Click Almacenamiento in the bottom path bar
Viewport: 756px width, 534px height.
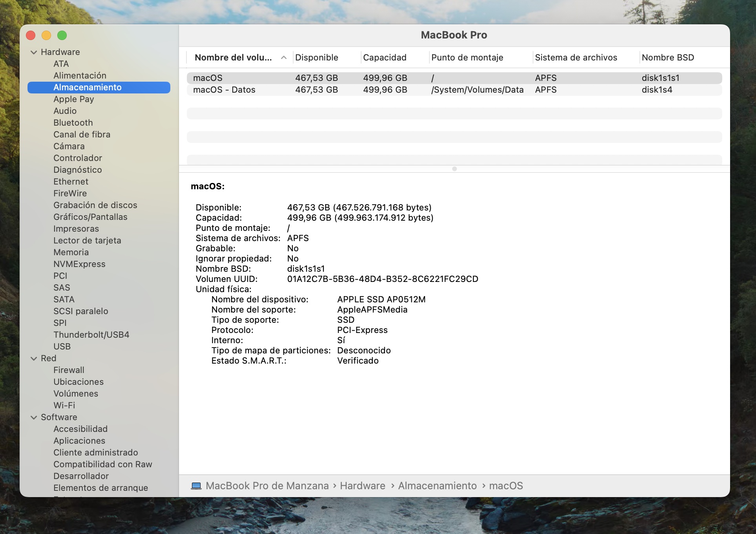pyautogui.click(x=437, y=486)
